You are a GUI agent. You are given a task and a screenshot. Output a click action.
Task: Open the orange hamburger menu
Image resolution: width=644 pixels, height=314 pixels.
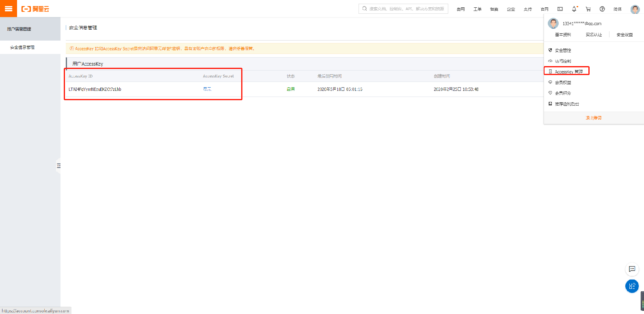(8, 9)
